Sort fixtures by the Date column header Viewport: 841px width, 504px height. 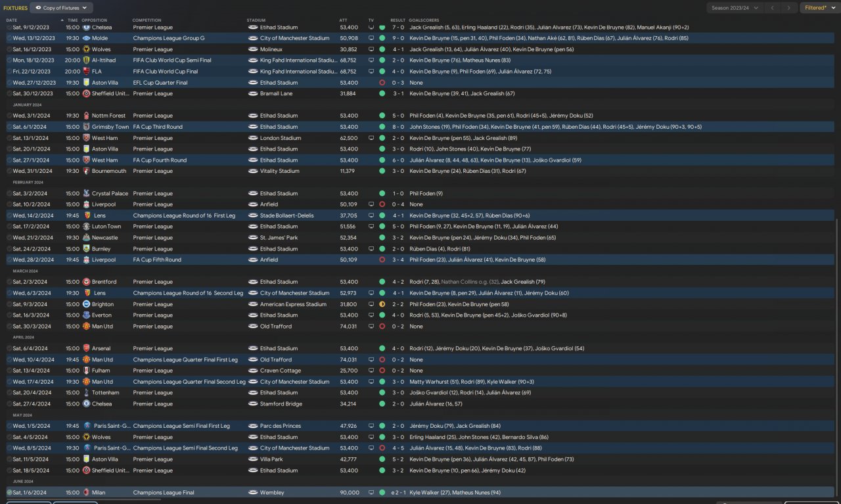(x=12, y=20)
